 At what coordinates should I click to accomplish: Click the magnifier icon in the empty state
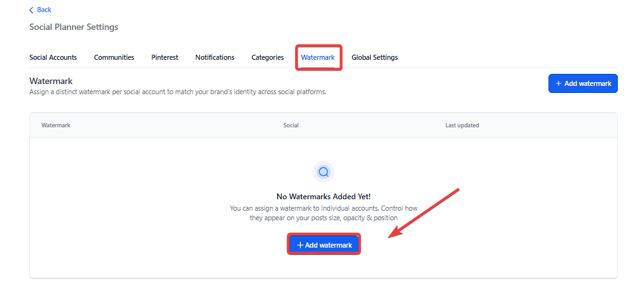coord(324,172)
